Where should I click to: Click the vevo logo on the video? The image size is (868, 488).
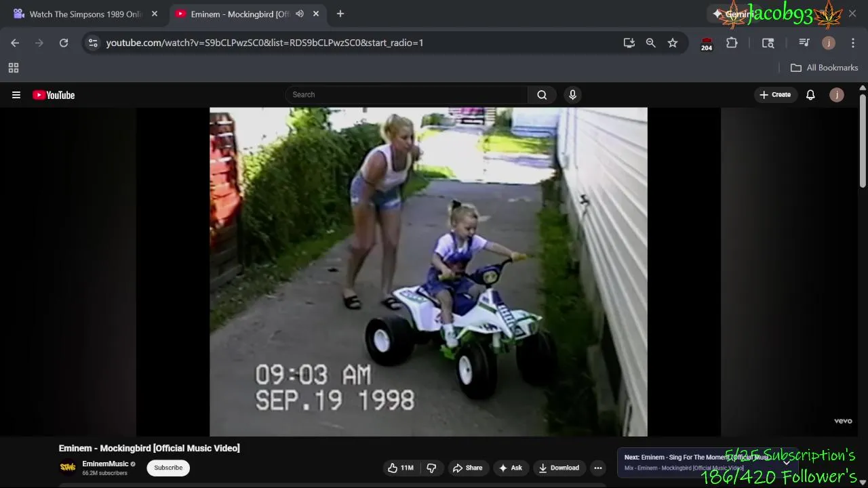click(843, 421)
